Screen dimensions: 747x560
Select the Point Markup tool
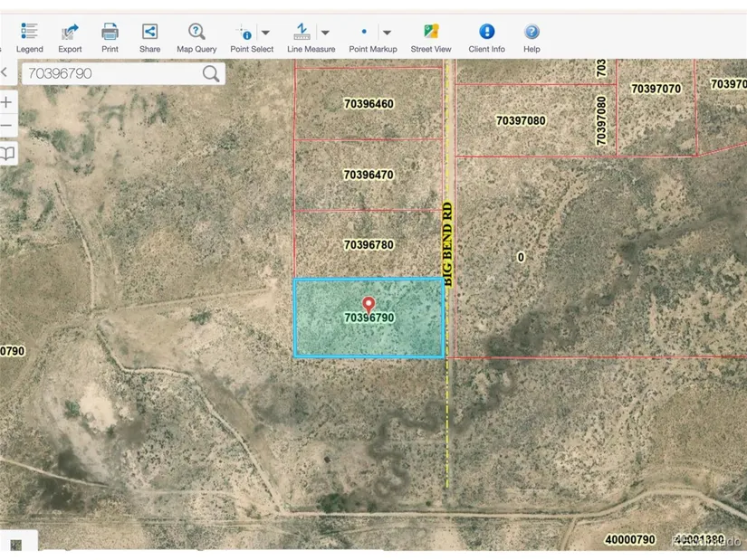click(x=364, y=33)
